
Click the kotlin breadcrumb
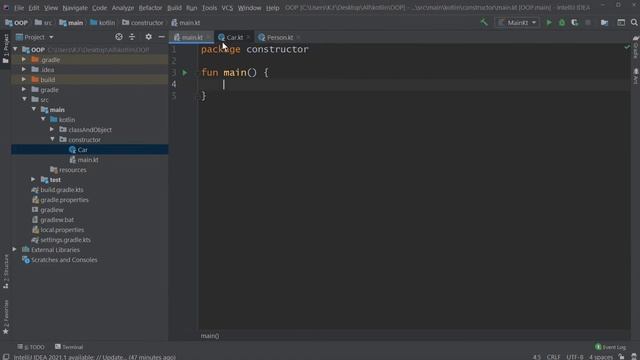102,23
